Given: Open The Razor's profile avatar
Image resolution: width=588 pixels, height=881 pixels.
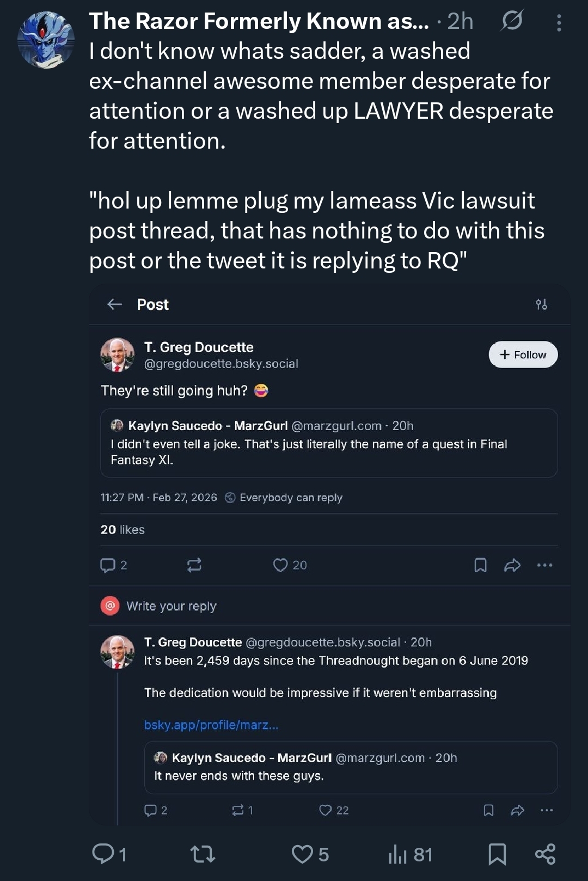Looking at the screenshot, I should (46, 40).
